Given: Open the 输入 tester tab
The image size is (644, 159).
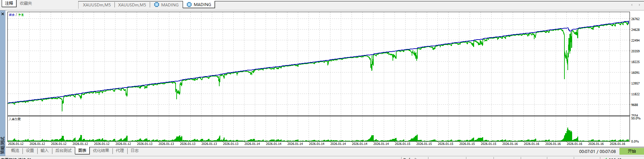Looking at the screenshot, I should (45, 151).
